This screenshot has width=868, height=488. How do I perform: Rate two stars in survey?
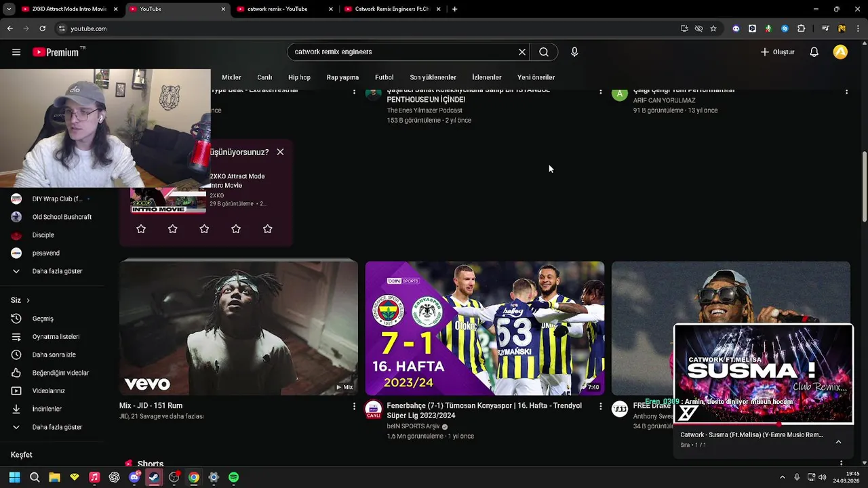pyautogui.click(x=172, y=229)
